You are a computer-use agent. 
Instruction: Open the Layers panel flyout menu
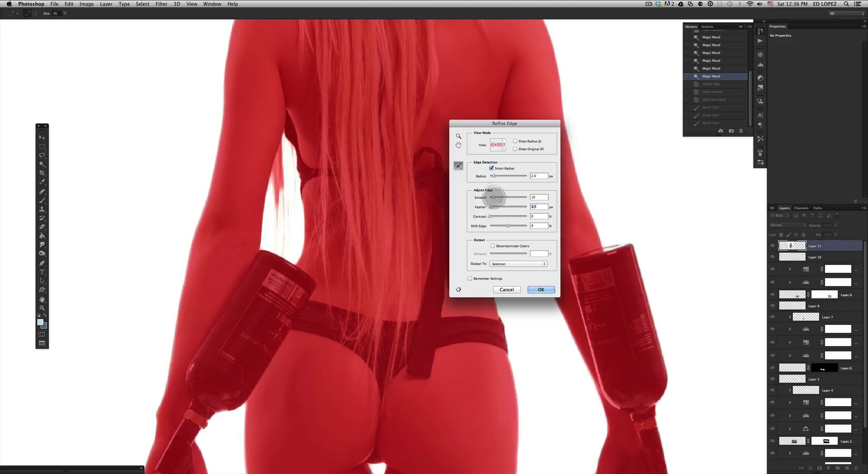864,208
